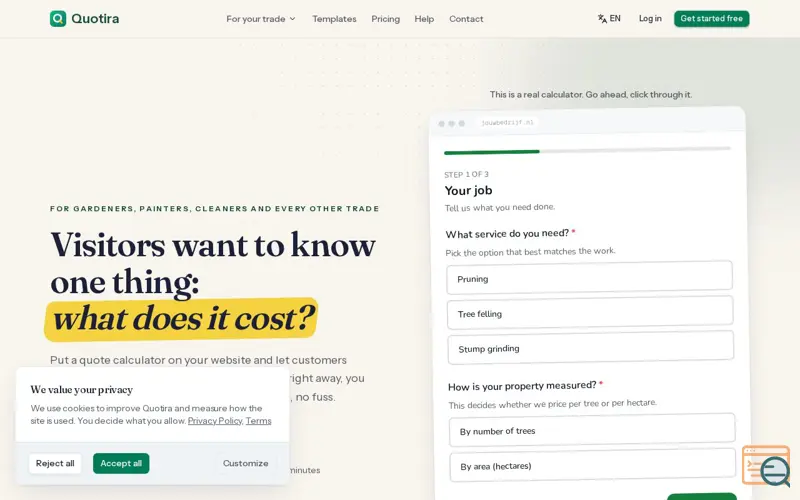
Task: Click the chevron next to For your trade
Action: click(292, 19)
